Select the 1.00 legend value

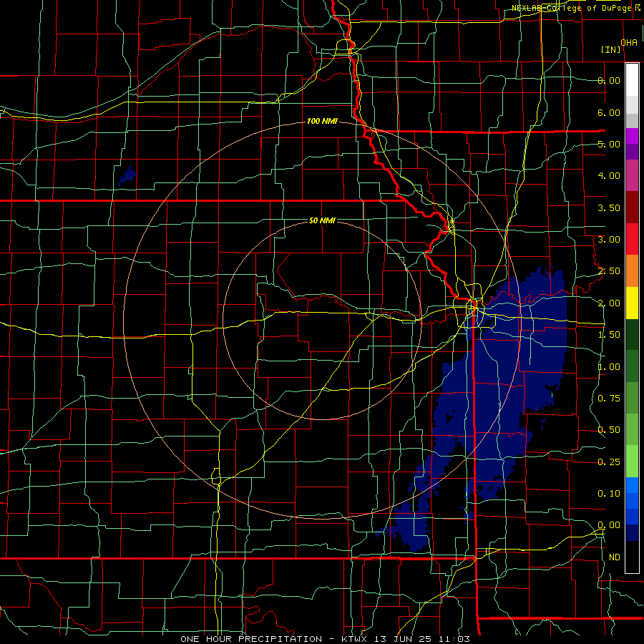(x=609, y=367)
